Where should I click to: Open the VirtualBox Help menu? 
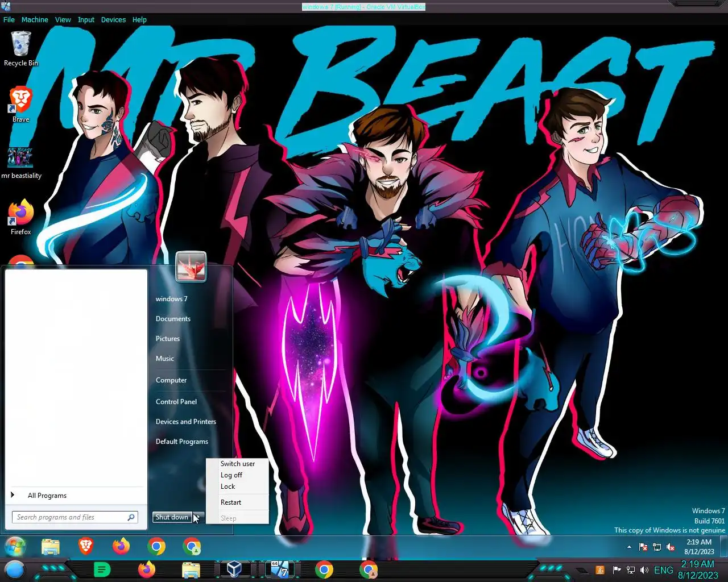point(139,19)
